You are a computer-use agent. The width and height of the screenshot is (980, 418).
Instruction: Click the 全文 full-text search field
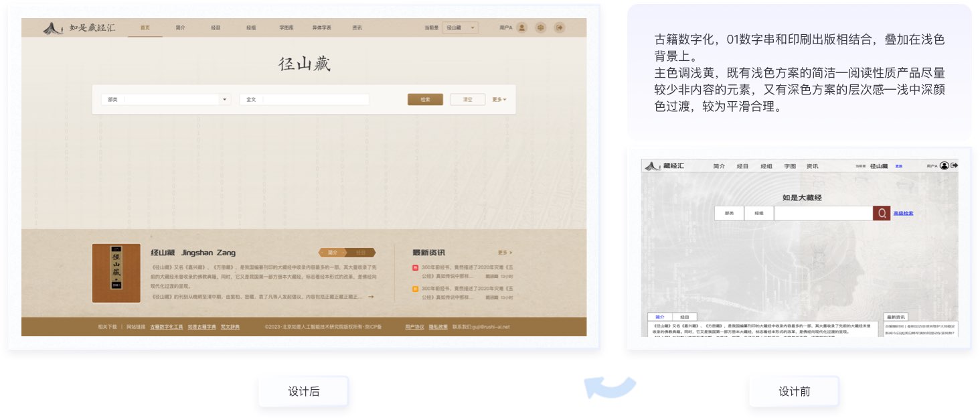[315, 99]
